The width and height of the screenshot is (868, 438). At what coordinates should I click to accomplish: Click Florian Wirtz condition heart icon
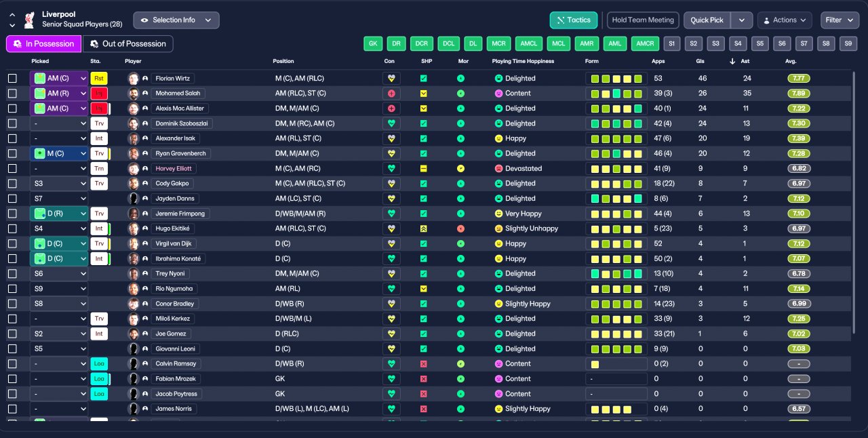tap(391, 79)
